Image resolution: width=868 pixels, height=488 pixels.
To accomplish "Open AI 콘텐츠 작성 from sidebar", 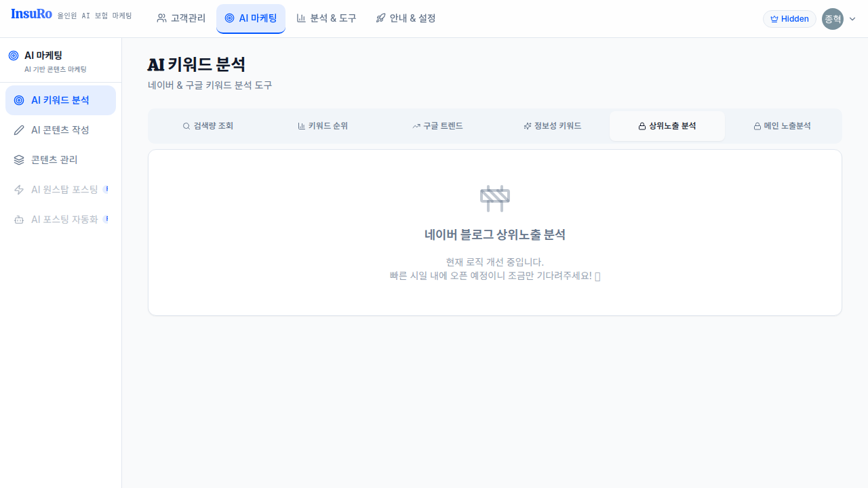I will 60,130.
